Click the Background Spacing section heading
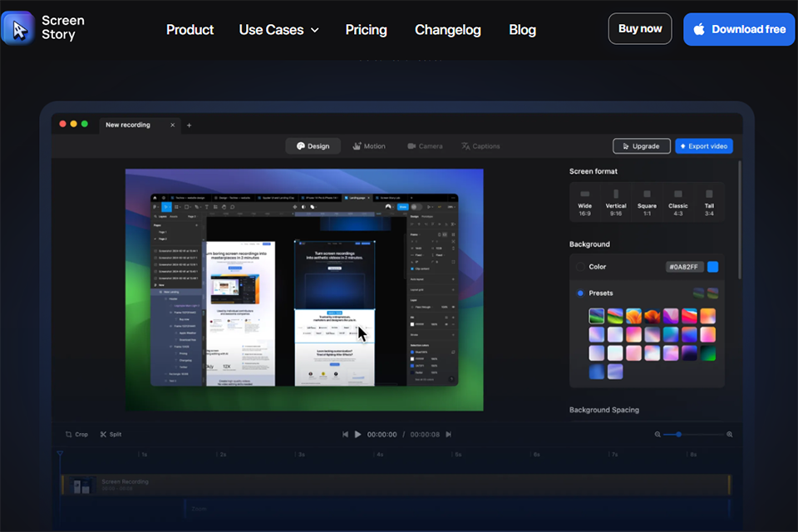 604,410
